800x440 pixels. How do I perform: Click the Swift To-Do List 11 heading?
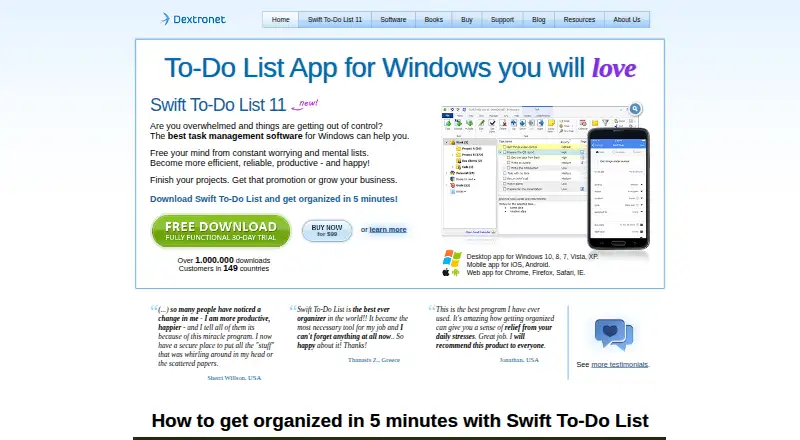click(218, 105)
